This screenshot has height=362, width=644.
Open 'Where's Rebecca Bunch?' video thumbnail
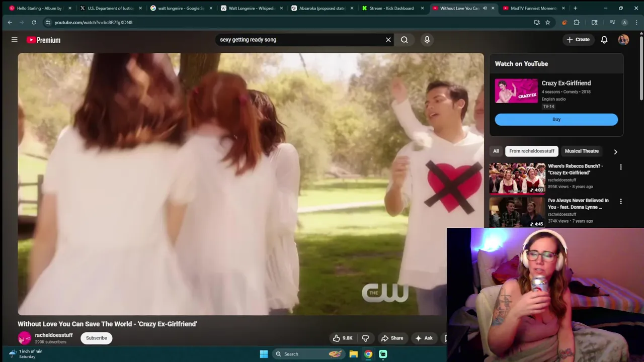click(517, 178)
